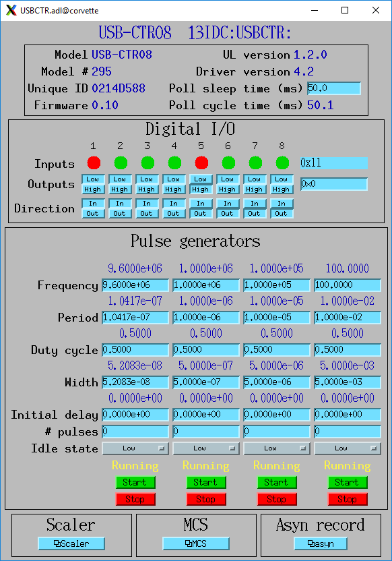Click the X application icon in title bar

[x=11, y=10]
